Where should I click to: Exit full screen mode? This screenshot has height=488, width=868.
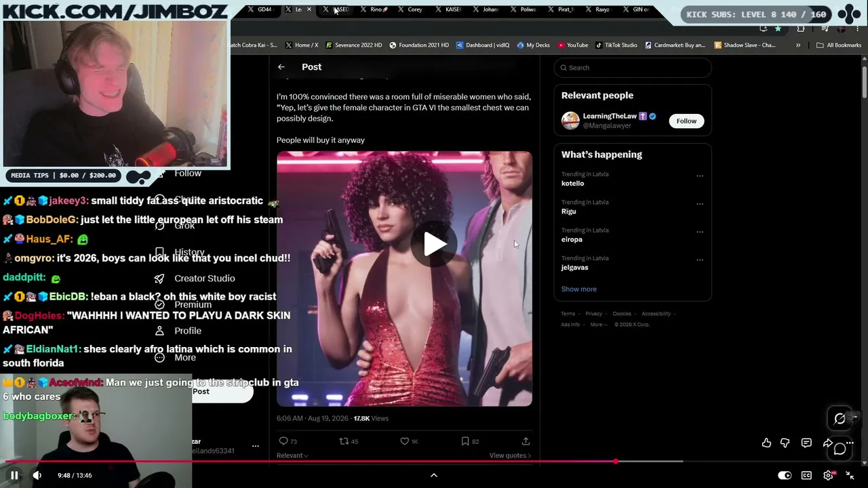[850, 475]
